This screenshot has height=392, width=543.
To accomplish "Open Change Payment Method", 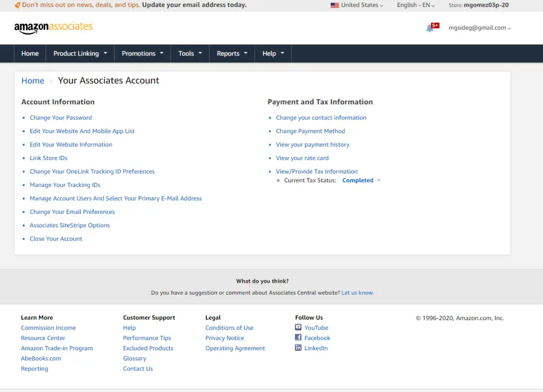I will tap(310, 131).
